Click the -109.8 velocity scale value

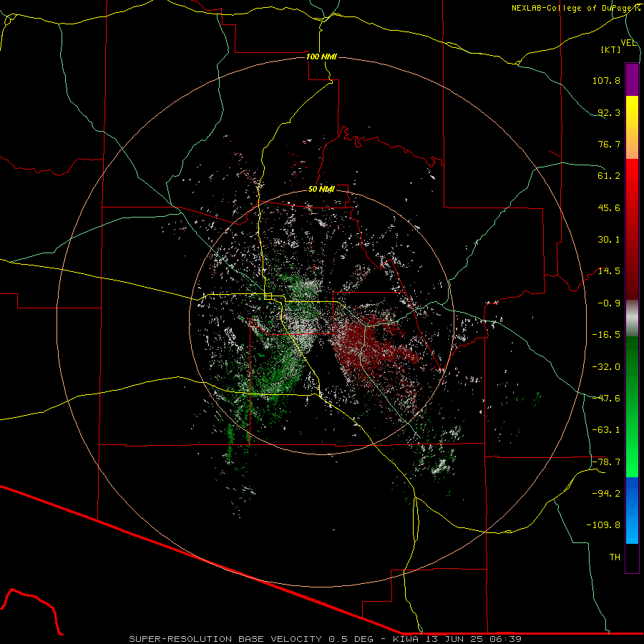603,525
